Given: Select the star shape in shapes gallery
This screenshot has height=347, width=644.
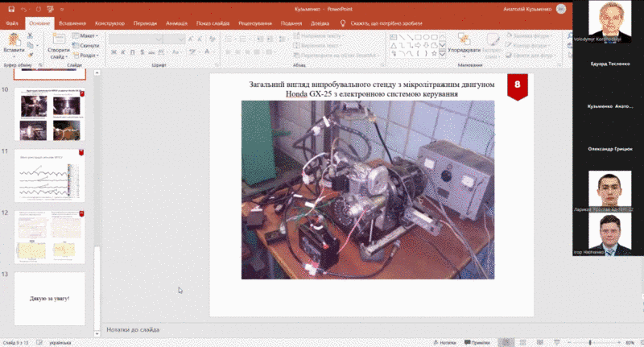Looking at the screenshot, I should (434, 53).
